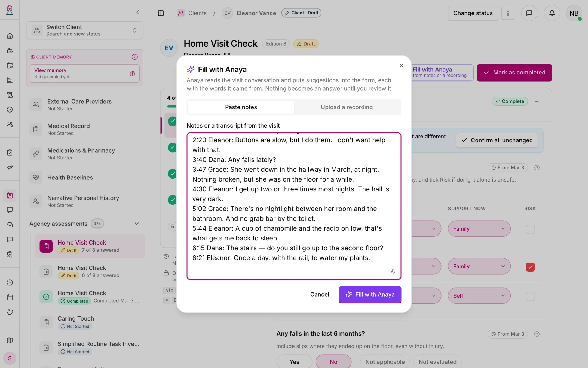Open the book icon near bottom of rail
The width and height of the screenshot is (588, 368).
[10, 340]
